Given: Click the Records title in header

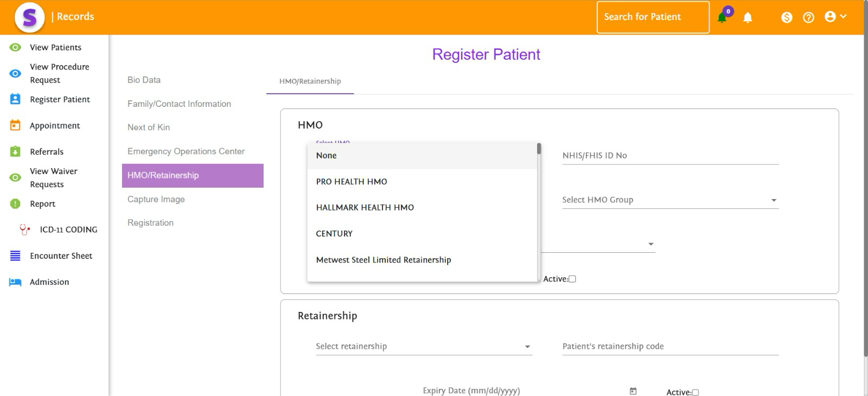Looking at the screenshot, I should (75, 17).
